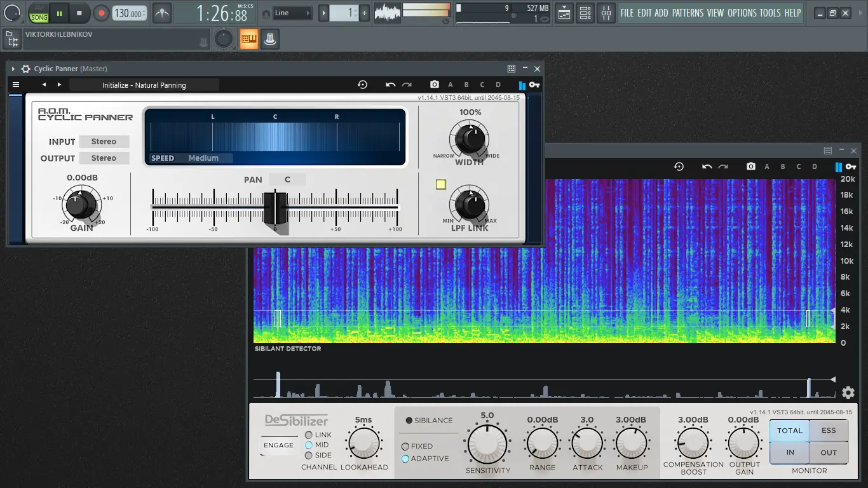
Task: Click the metronome icon
Action: click(x=162, y=13)
